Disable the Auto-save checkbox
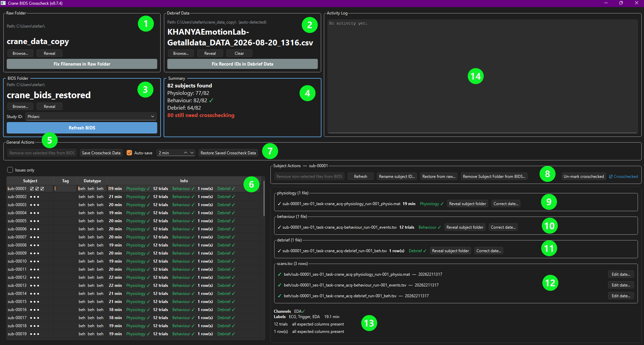The height and width of the screenshot is (345, 644). coord(129,153)
